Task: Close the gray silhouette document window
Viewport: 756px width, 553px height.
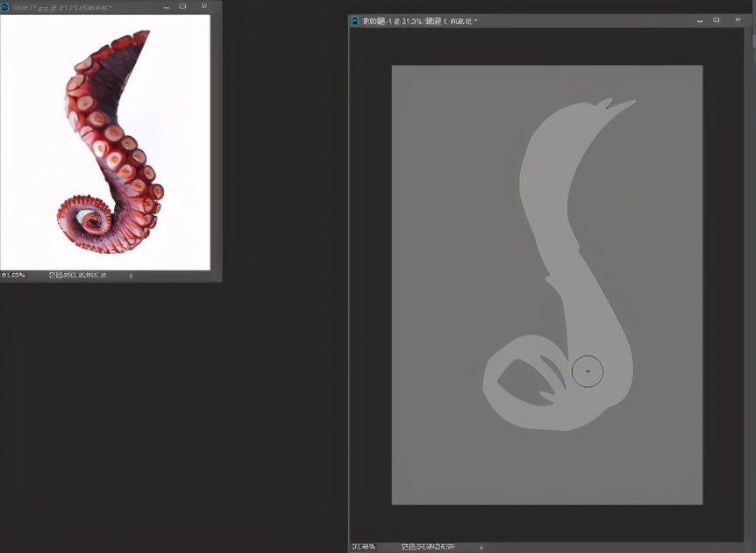Action: [x=738, y=20]
